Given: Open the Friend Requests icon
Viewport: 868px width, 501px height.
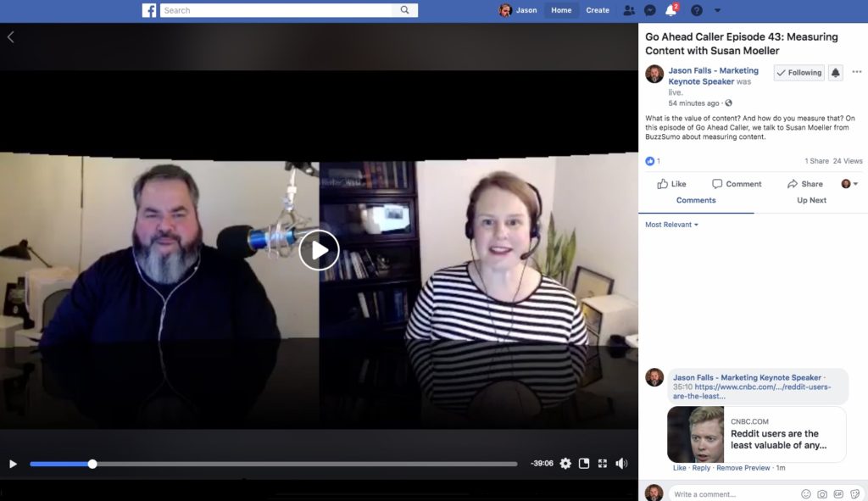Looking at the screenshot, I should coord(629,10).
